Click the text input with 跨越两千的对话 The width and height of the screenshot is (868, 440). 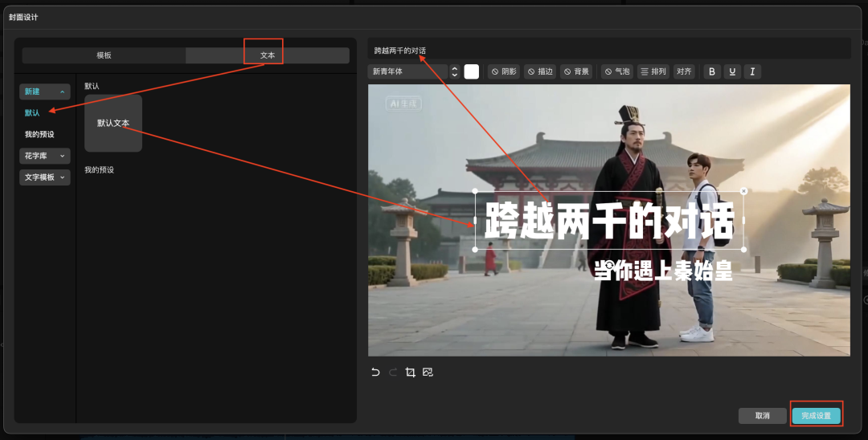coord(609,51)
